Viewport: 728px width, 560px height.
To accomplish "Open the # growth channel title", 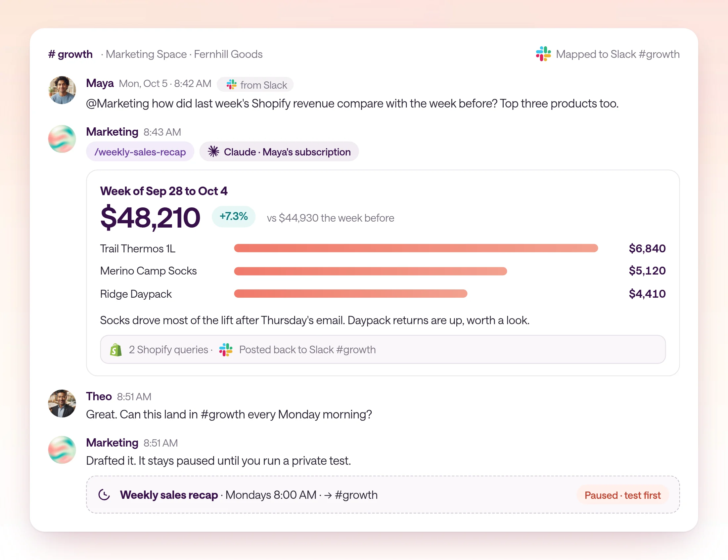I will 70,54.
